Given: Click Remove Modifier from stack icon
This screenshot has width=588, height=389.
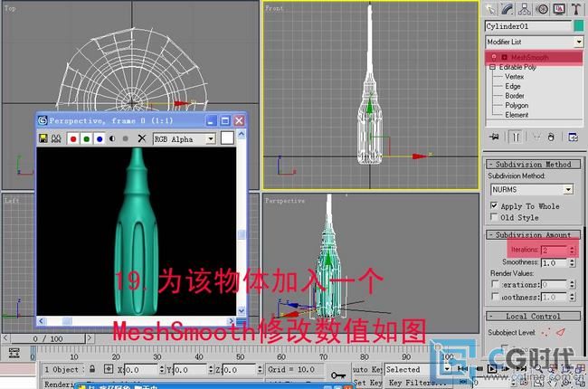Looking at the screenshot, I should click(x=551, y=137).
